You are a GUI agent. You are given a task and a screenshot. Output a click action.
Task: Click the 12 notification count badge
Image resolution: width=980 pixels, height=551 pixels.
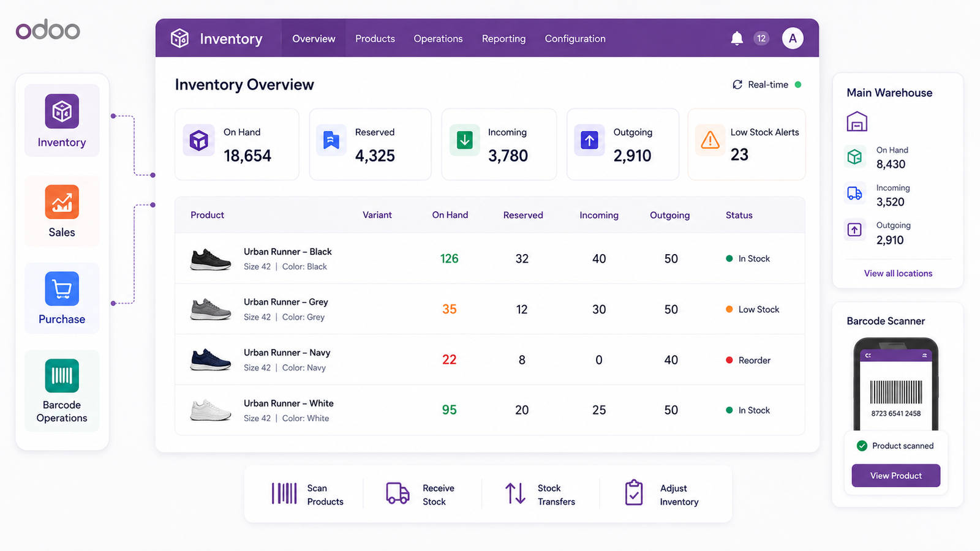click(761, 39)
